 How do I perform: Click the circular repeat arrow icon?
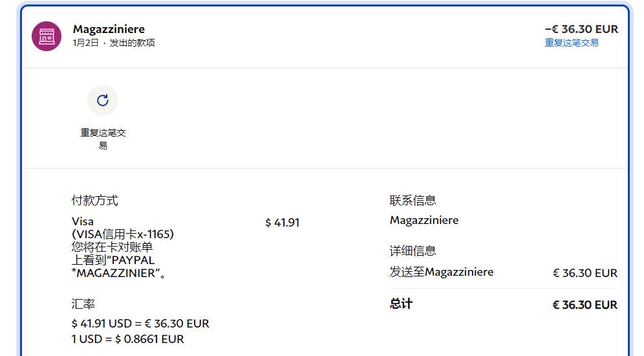[103, 100]
